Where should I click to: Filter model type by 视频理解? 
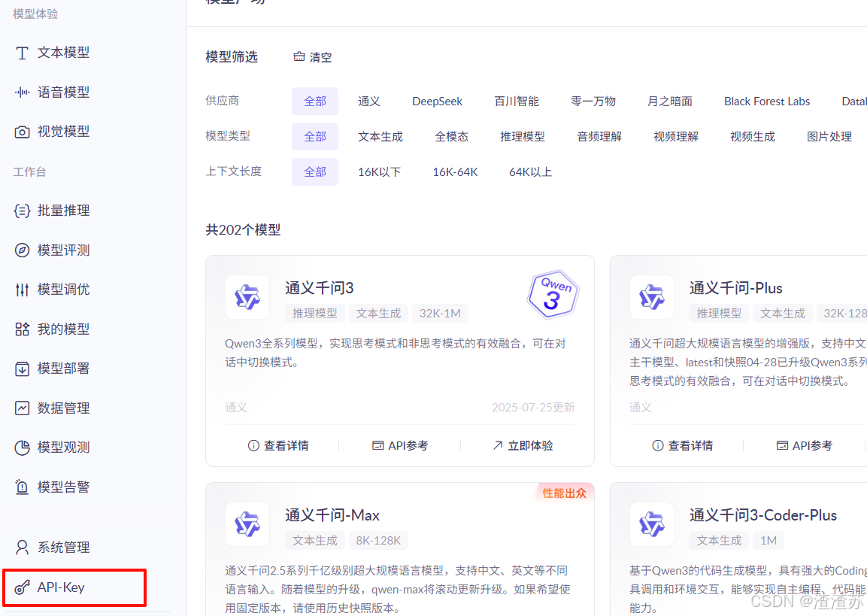[x=676, y=137]
